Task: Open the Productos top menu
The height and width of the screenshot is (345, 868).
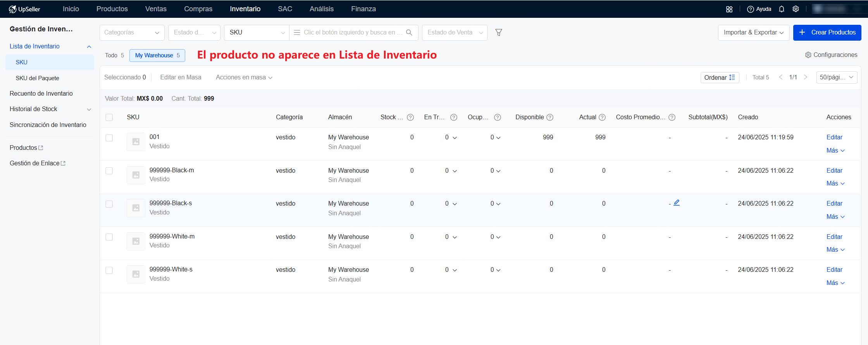Action: (x=112, y=9)
